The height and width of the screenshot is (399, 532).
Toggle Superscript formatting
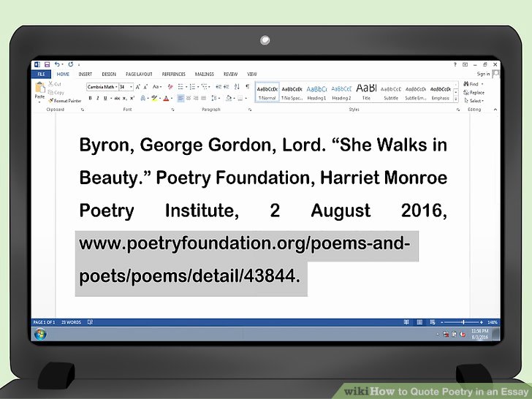click(132, 98)
